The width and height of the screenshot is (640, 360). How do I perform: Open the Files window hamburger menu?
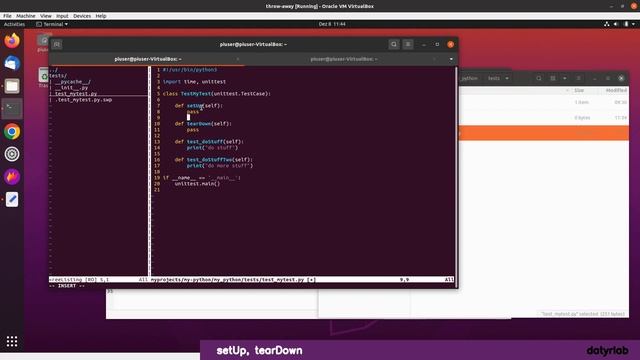[x=578, y=78]
